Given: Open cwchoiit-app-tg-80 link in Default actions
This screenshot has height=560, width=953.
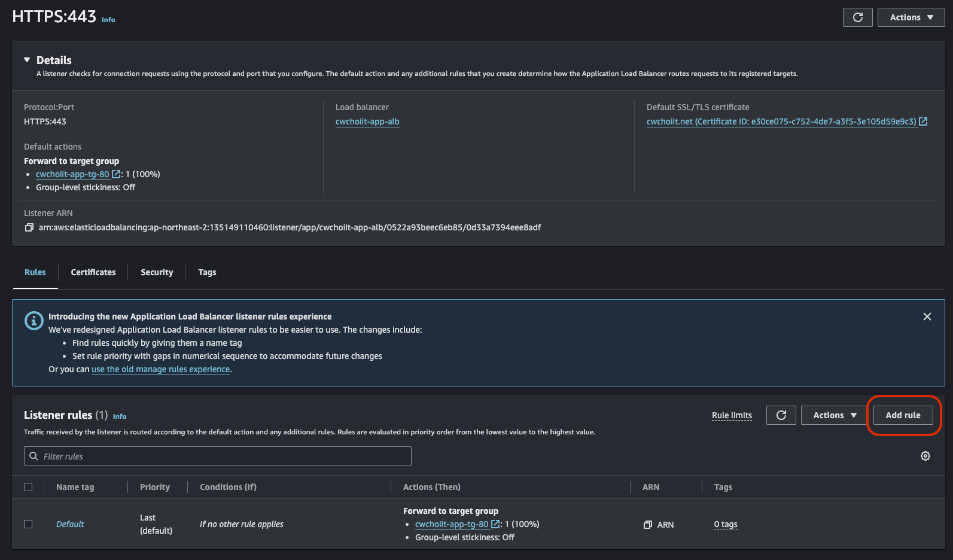Looking at the screenshot, I should click(72, 174).
